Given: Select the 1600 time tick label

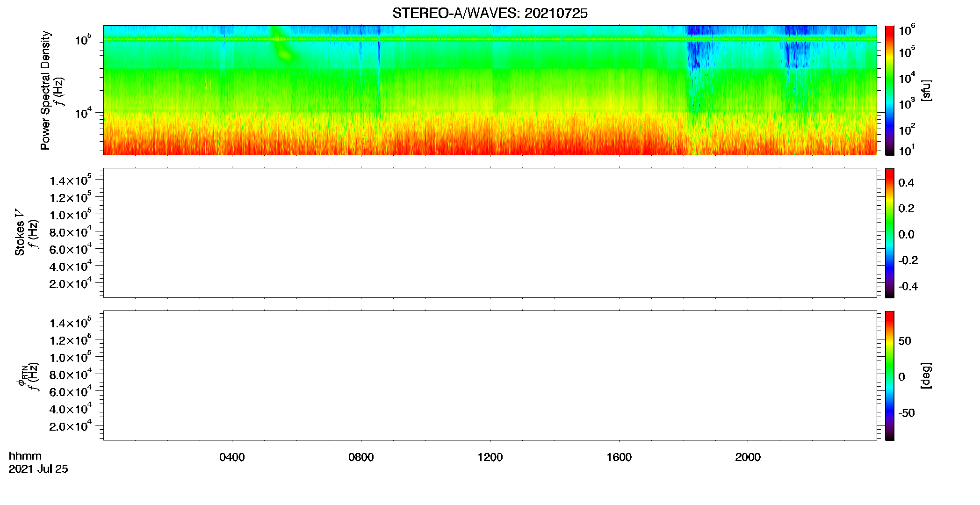Looking at the screenshot, I should (x=619, y=457).
